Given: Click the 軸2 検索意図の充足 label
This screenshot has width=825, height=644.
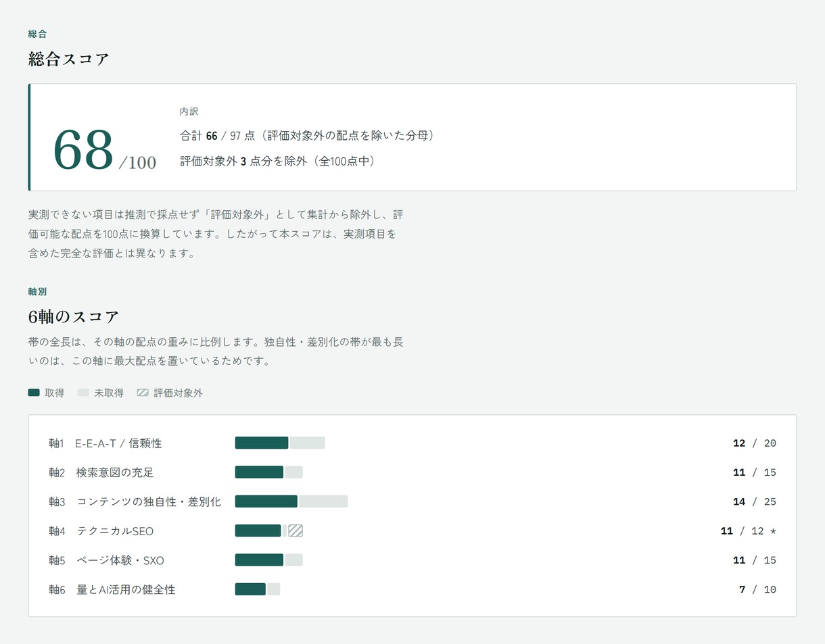Looking at the screenshot, I should (101, 473).
